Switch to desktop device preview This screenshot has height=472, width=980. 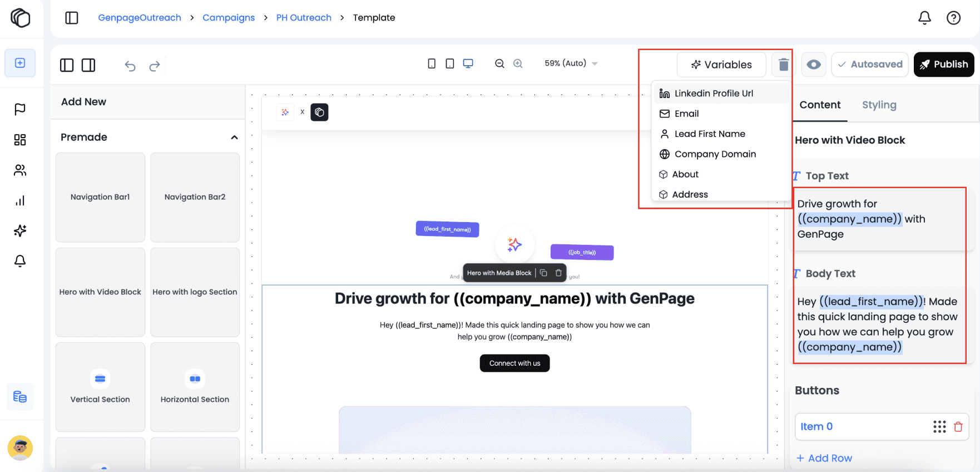tap(468, 63)
